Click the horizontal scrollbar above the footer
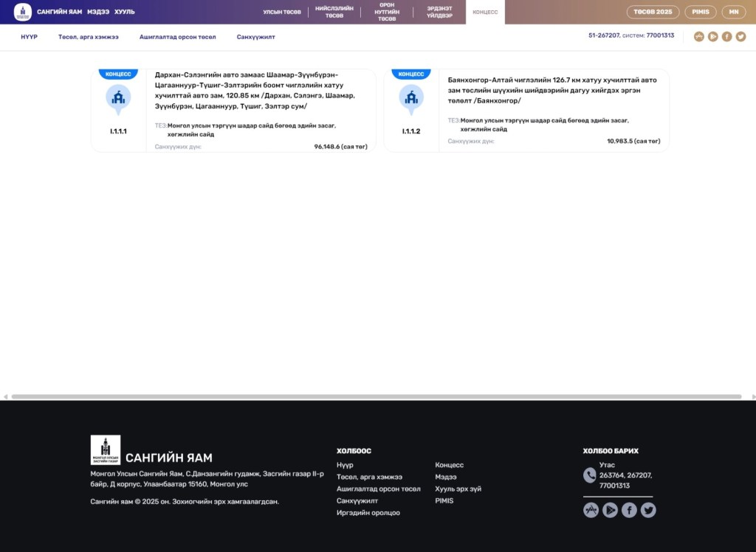Screen dimensions: 756x552 [x=377, y=397]
